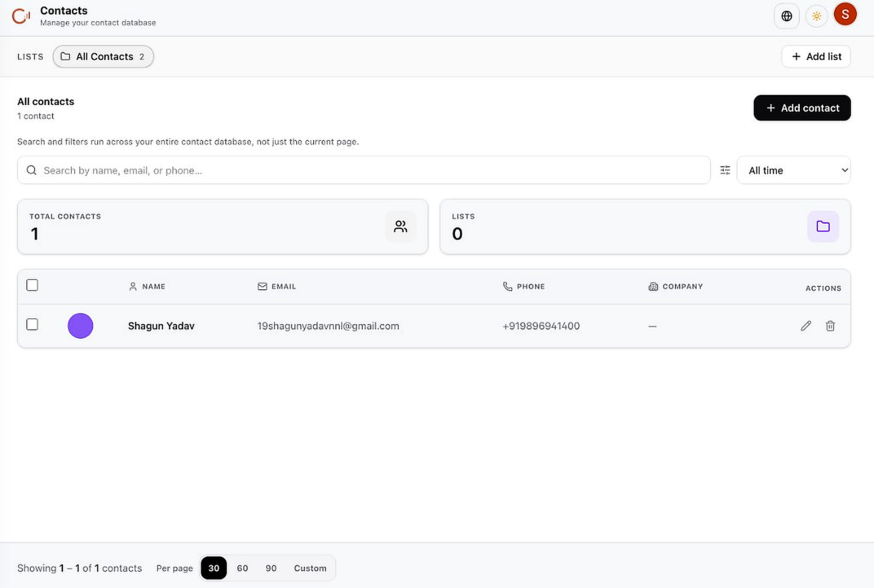
Task: Sort by the Email column header
Action: point(277,286)
